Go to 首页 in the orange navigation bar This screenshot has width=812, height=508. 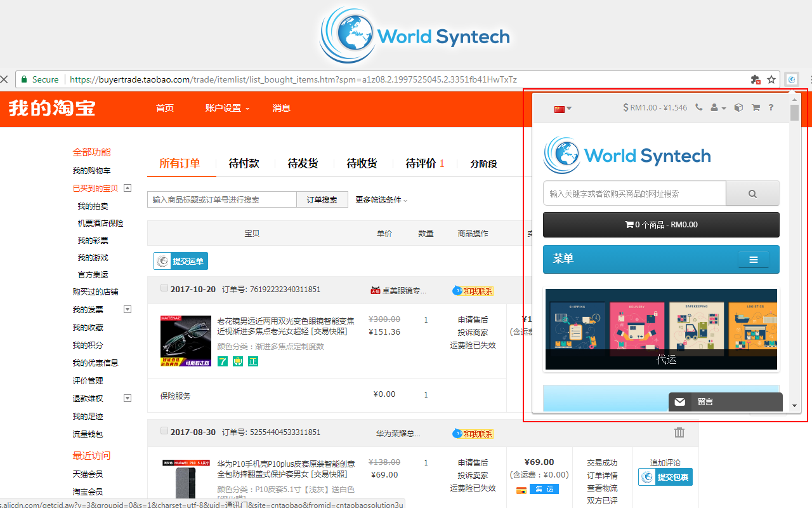(x=165, y=108)
